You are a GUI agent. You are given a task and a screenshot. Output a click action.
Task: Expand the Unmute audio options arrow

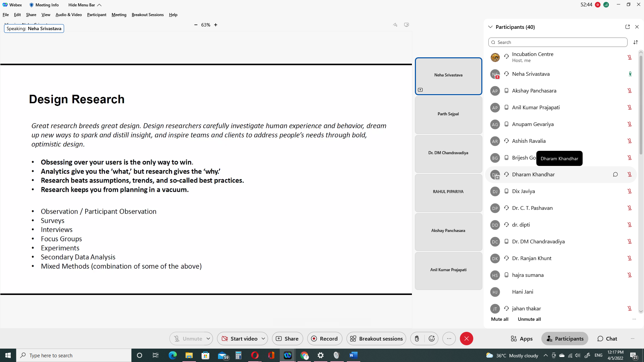click(208, 339)
